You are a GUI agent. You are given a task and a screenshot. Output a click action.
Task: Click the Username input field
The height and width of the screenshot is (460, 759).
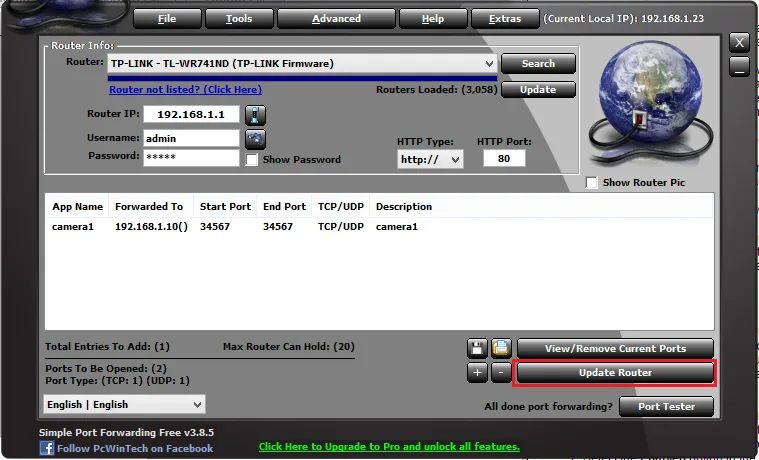tap(191, 138)
